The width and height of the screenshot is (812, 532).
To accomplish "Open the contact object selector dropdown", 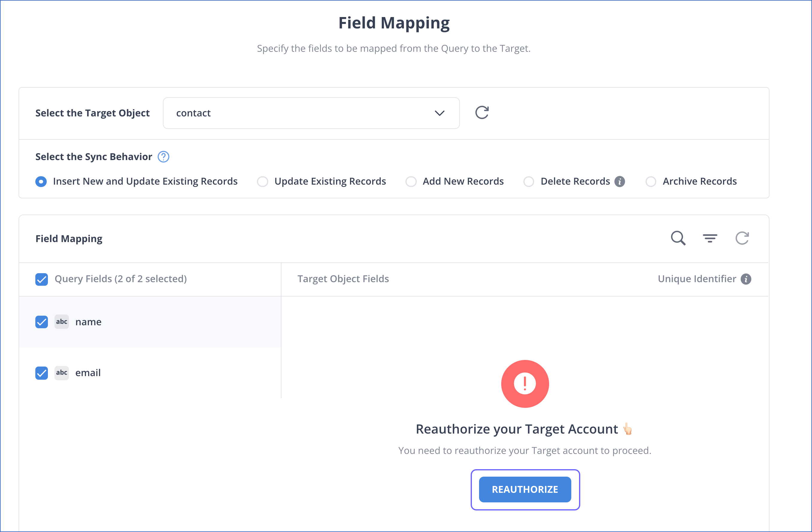I will (311, 113).
